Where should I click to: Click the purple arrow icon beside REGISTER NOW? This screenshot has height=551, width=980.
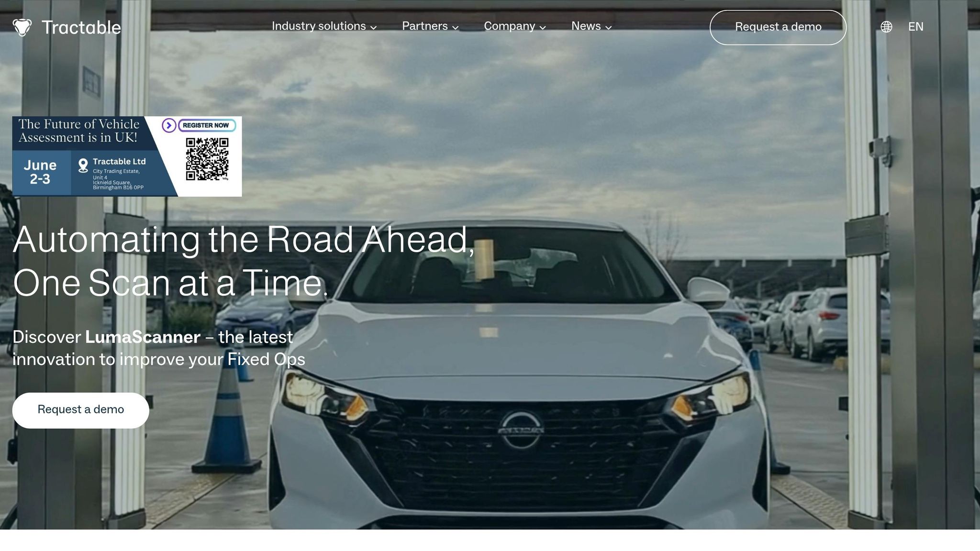(169, 125)
